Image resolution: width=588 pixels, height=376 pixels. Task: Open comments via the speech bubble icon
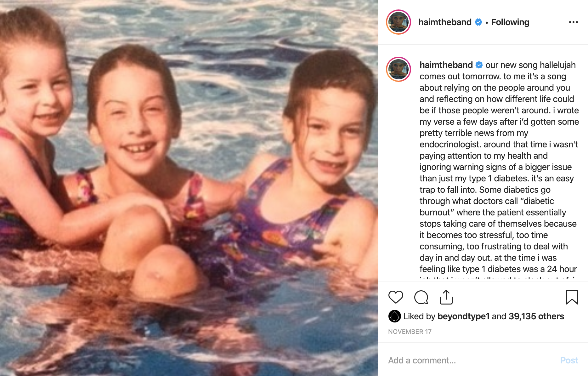coord(421,297)
